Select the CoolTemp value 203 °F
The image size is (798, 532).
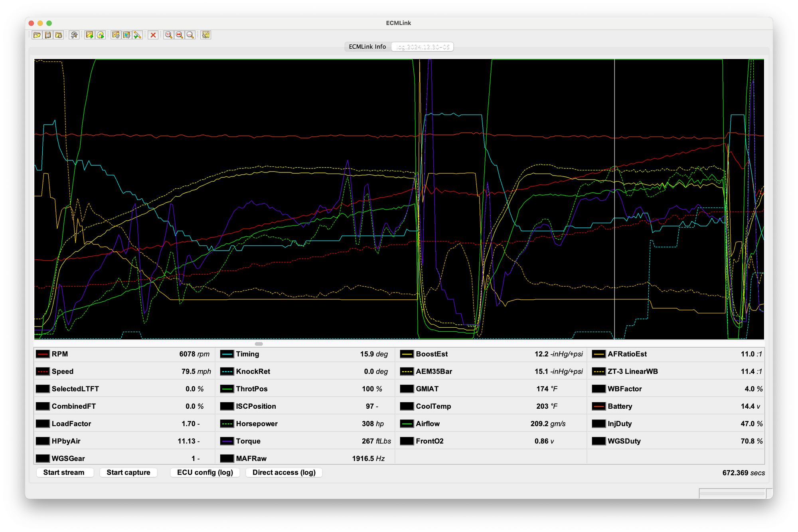[x=547, y=406]
